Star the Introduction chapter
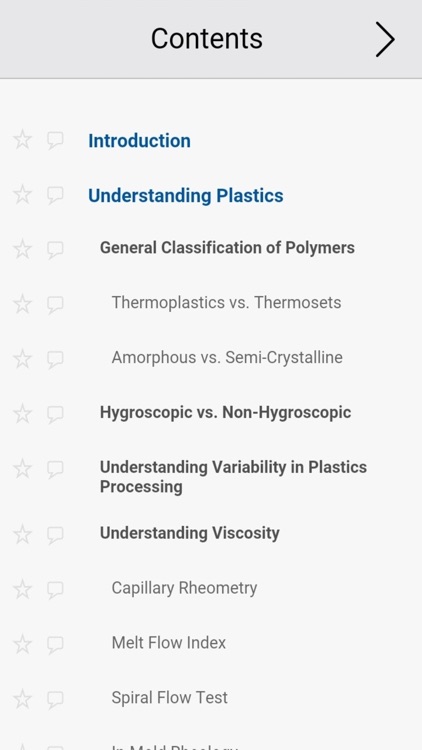The width and height of the screenshot is (422, 750). [x=22, y=140]
